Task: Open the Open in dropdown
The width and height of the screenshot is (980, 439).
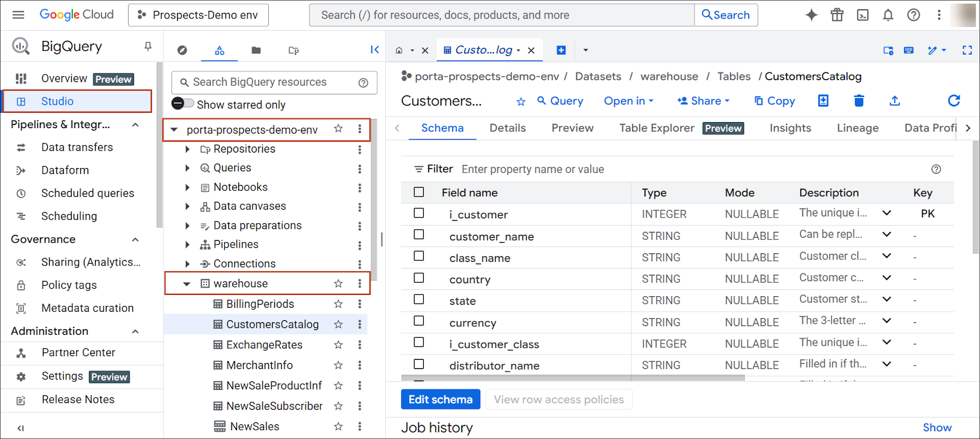Action: click(629, 101)
